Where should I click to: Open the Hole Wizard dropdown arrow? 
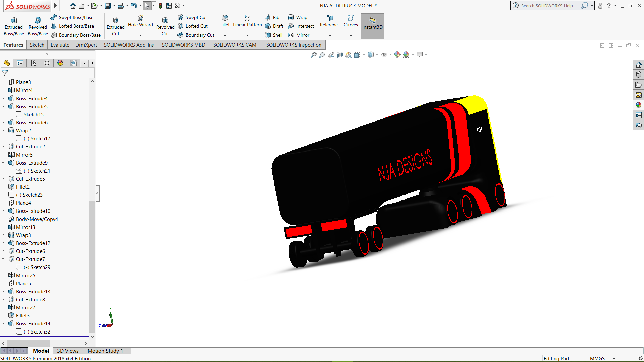pyautogui.click(x=140, y=36)
